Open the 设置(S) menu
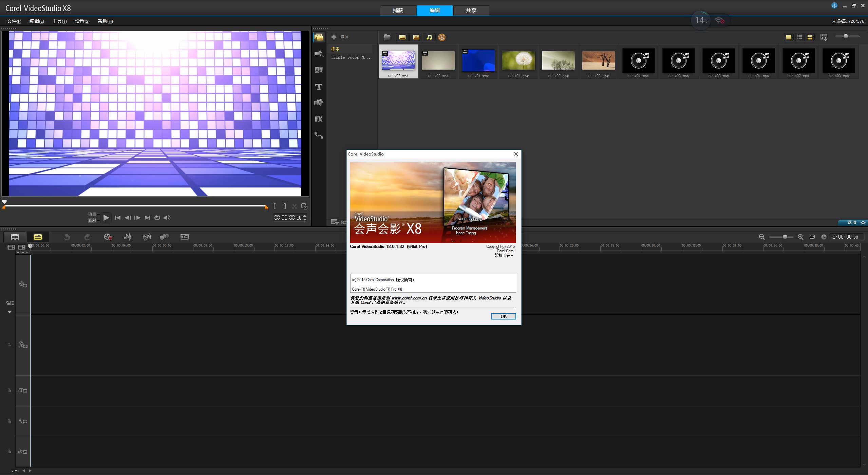 (82, 21)
